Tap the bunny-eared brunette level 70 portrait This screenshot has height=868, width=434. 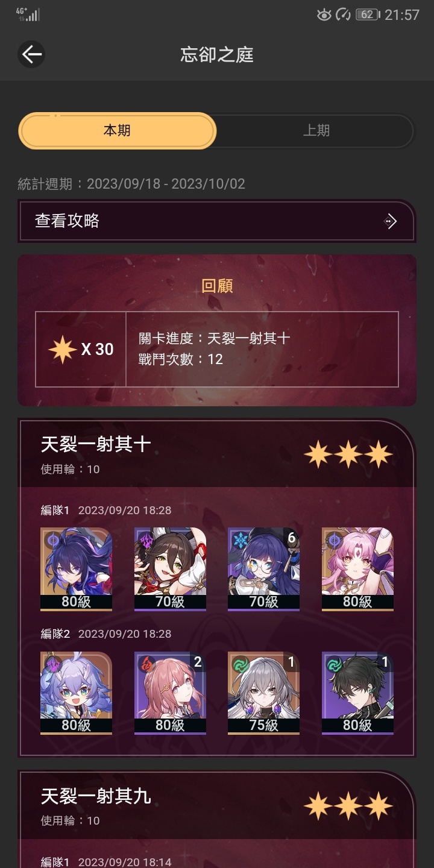[170, 569]
